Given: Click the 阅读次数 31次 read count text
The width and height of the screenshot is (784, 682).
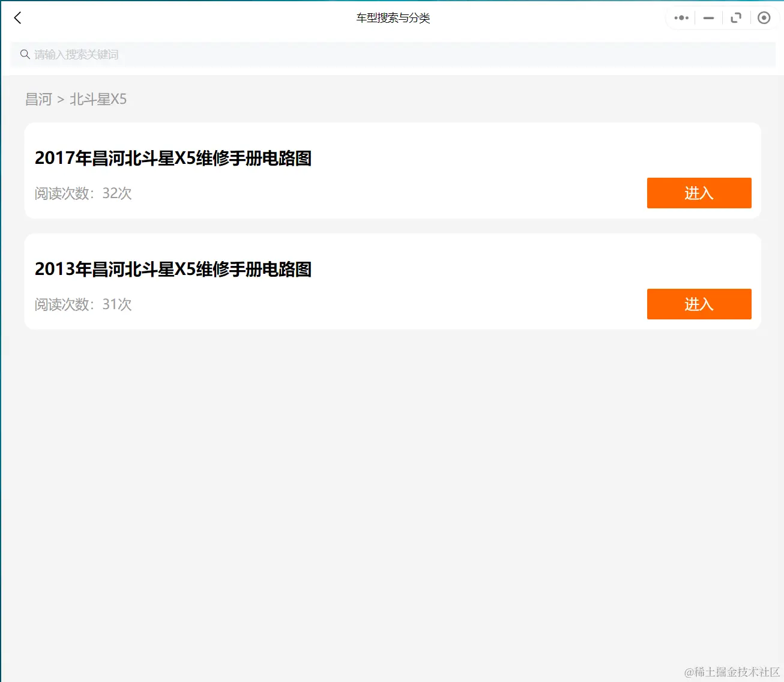Looking at the screenshot, I should pyautogui.click(x=83, y=304).
